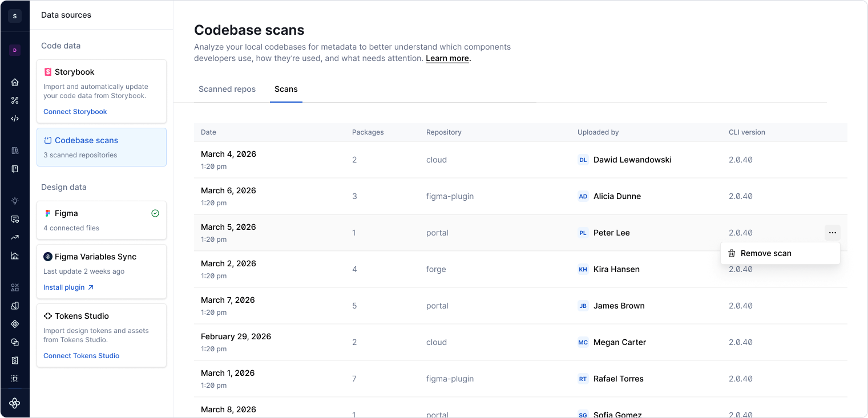Screen dimensions: 868x418
Task: Open the four-diamonds components icon in sidebar
Action: pos(15,324)
